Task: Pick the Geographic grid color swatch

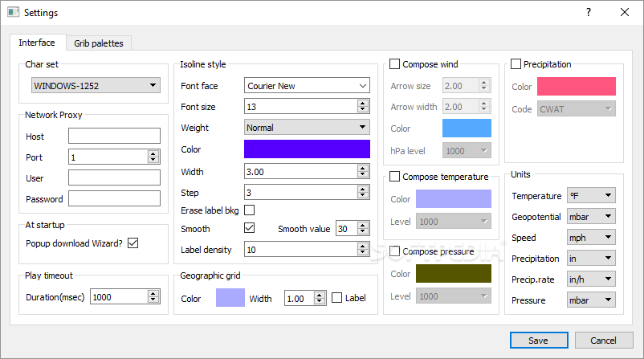Action: 230,298
